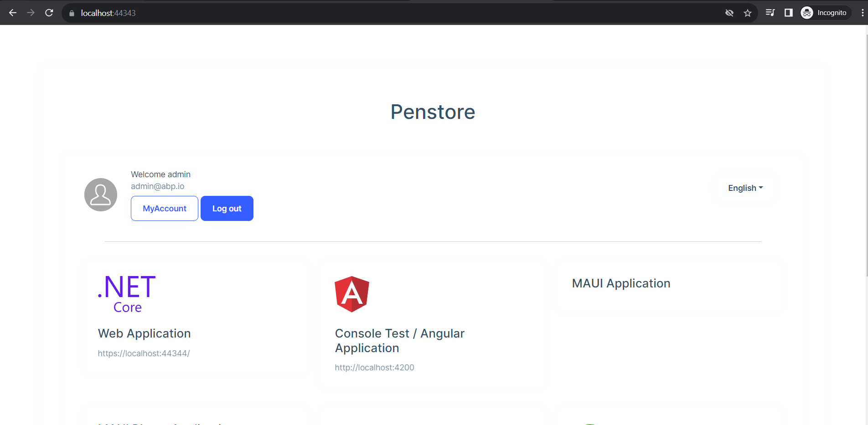
Task: Click the third-party cookies blocked eye icon
Action: coord(729,13)
